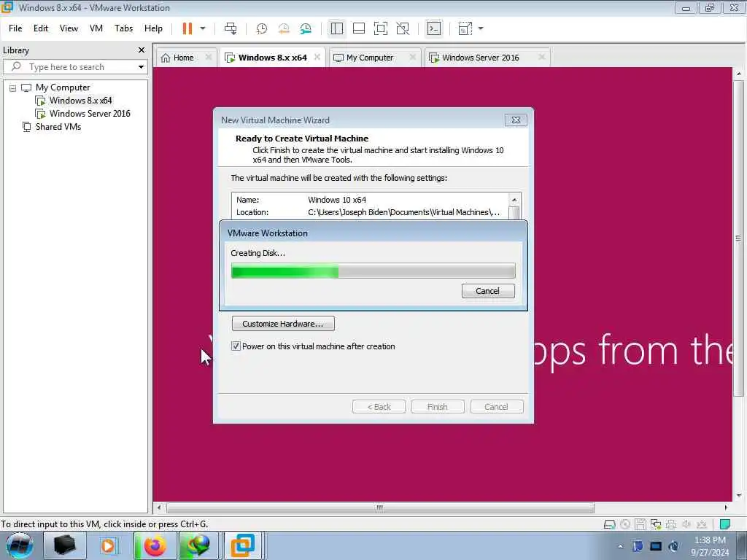Switch to the Windows Server 2016 tab
Viewport: 747px width, 560px height.
[480, 58]
